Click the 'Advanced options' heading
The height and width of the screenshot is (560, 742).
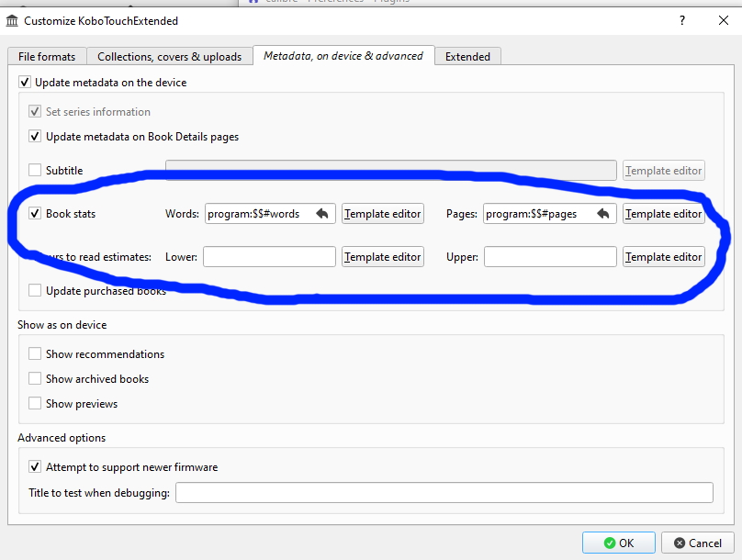click(x=62, y=438)
